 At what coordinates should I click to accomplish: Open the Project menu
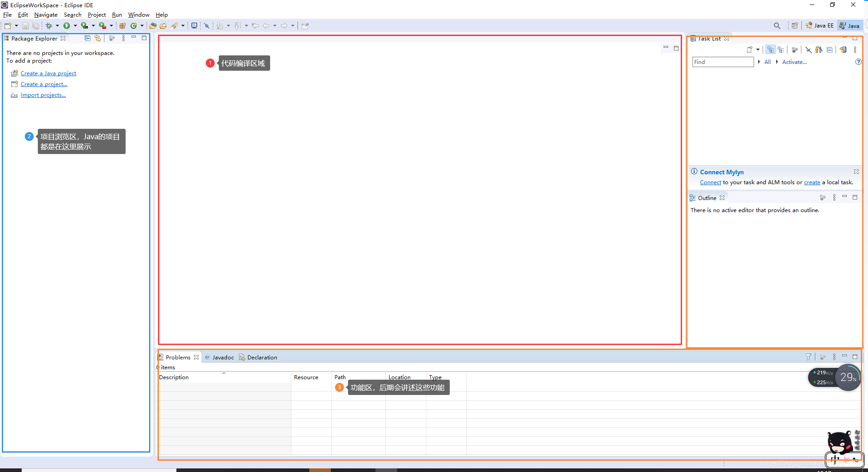[x=97, y=15]
